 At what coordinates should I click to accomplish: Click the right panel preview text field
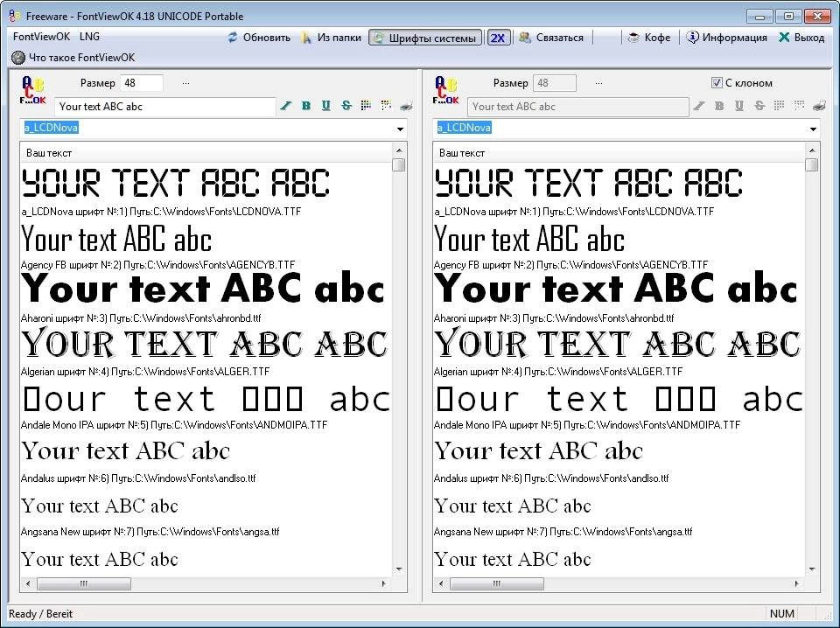pos(578,107)
